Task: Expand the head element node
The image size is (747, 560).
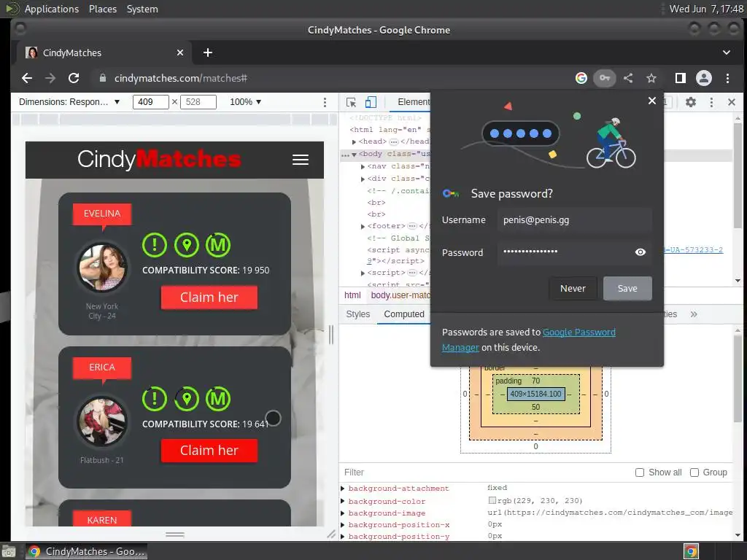Action: click(x=354, y=142)
